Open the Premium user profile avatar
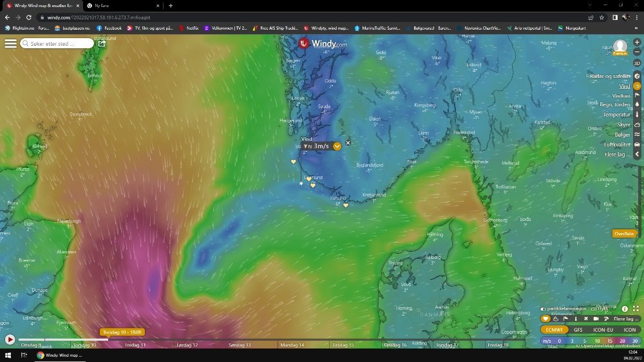 coord(620,47)
